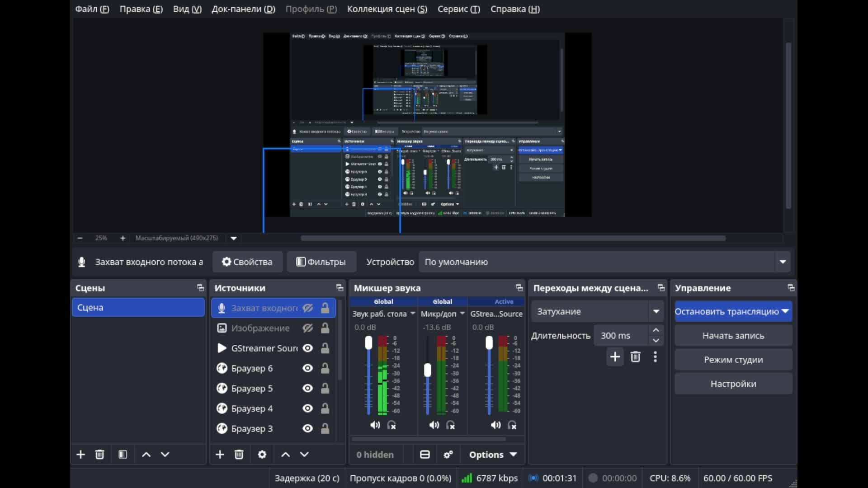
Task: Open Настройки button in Управление panel
Action: click(x=733, y=384)
